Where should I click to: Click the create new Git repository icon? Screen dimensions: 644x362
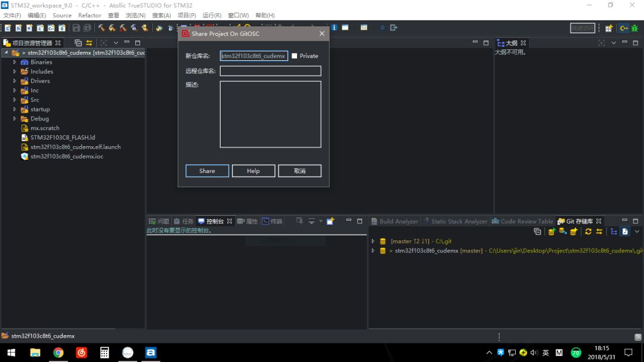click(574, 231)
